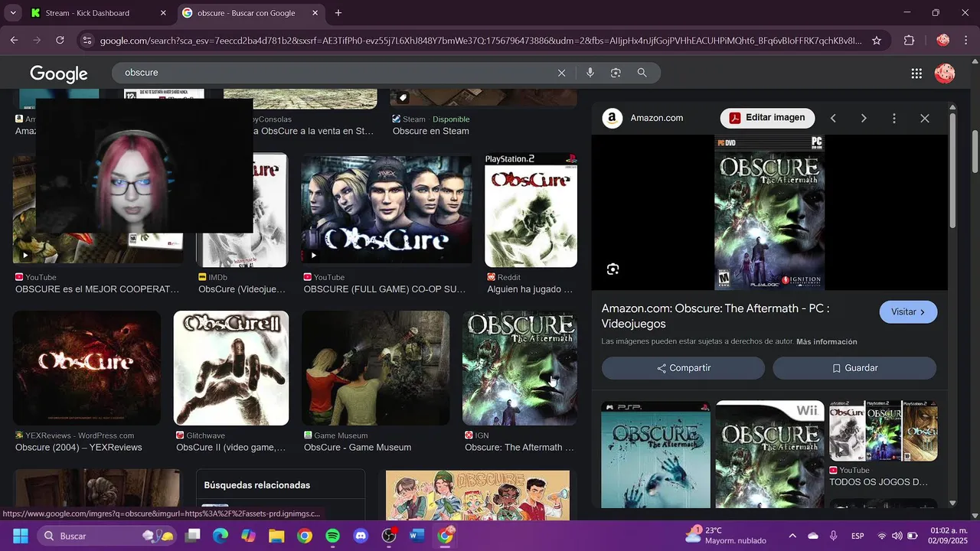980x551 pixels.
Task: Go back to previous page
Action: pyautogui.click(x=15, y=41)
